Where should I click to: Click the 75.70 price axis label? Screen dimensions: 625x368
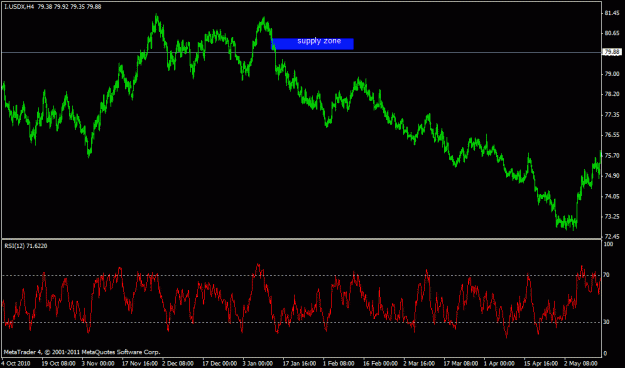click(x=612, y=155)
